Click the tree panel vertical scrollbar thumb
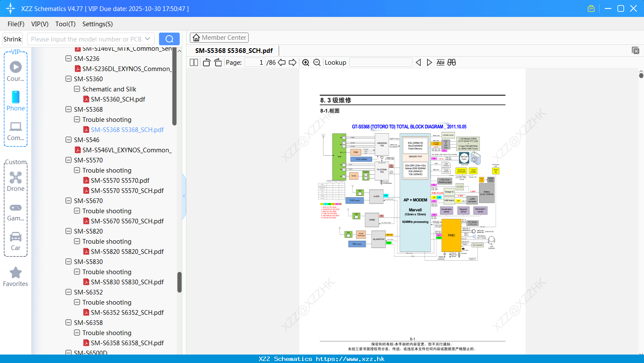Image resolution: width=644 pixels, height=363 pixels. pyautogui.click(x=179, y=282)
